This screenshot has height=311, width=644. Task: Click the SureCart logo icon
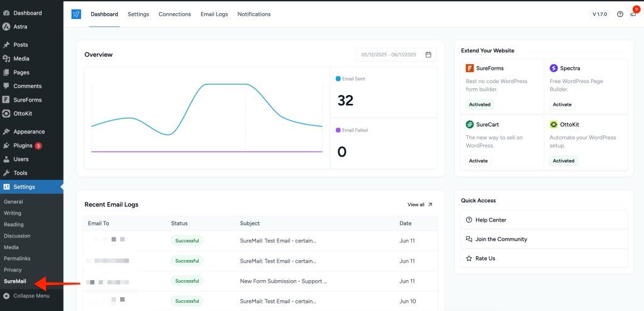[469, 124]
